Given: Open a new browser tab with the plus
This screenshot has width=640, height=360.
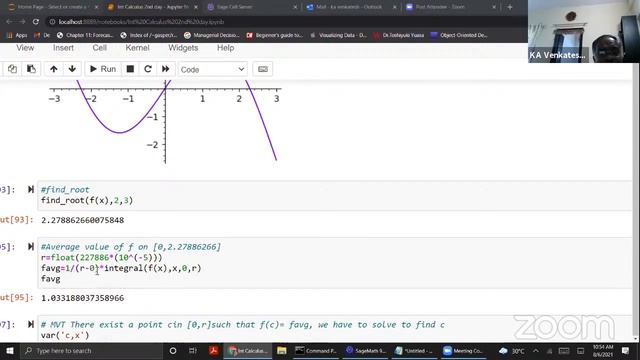Looking at the screenshot, I should (x=510, y=7).
